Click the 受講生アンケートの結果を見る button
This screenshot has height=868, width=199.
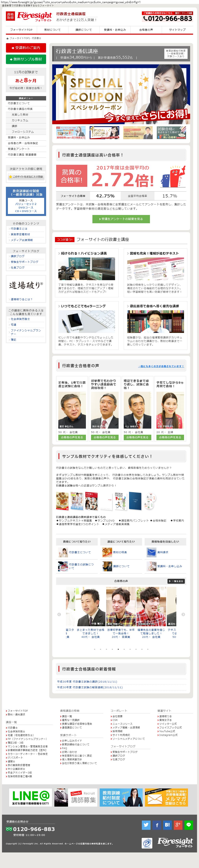121,219
